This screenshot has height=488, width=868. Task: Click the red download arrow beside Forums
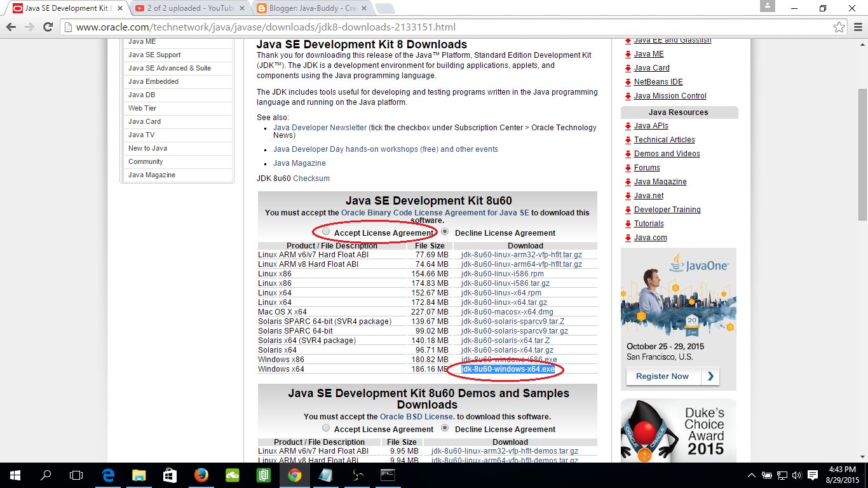pos(628,168)
